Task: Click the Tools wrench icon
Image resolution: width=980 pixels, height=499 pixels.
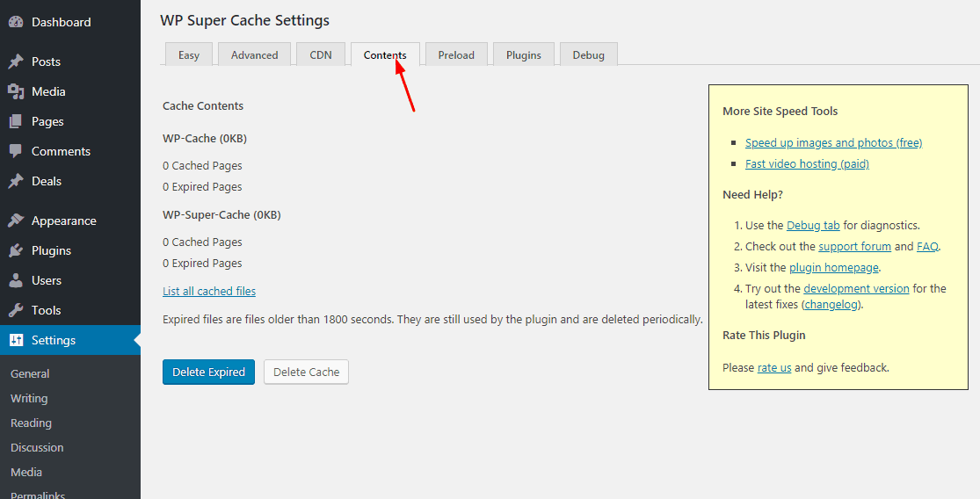Action: pyautogui.click(x=16, y=310)
